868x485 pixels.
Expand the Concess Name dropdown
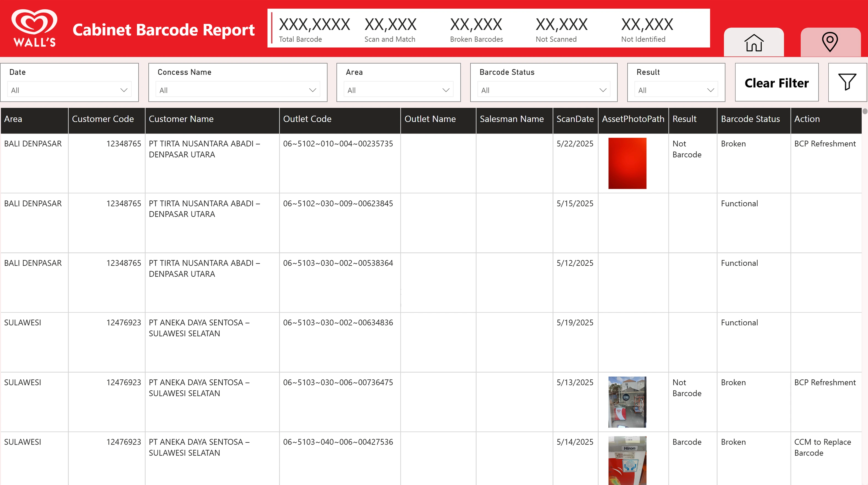point(238,90)
